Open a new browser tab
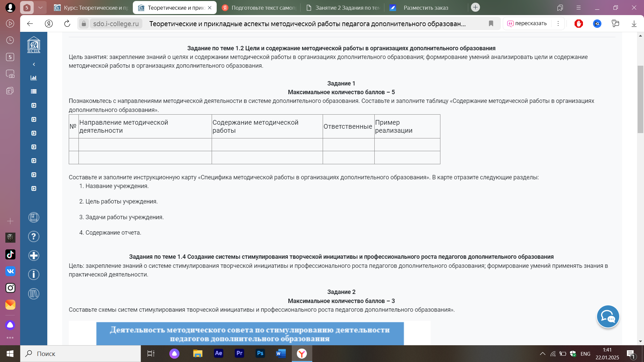Screen dimensions: 644x362 [475, 7]
